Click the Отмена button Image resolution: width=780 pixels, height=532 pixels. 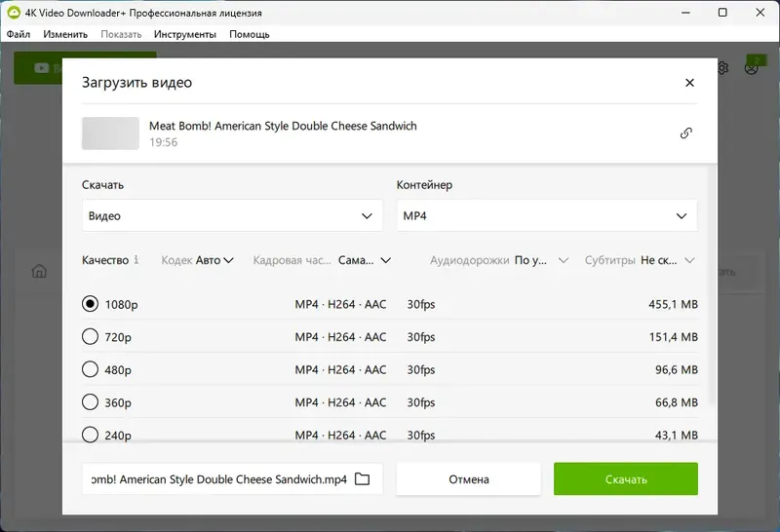[x=468, y=479]
